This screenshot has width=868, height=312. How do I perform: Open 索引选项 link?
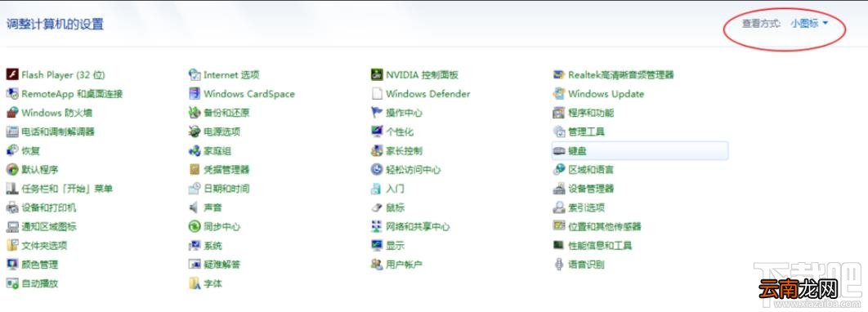(x=586, y=207)
